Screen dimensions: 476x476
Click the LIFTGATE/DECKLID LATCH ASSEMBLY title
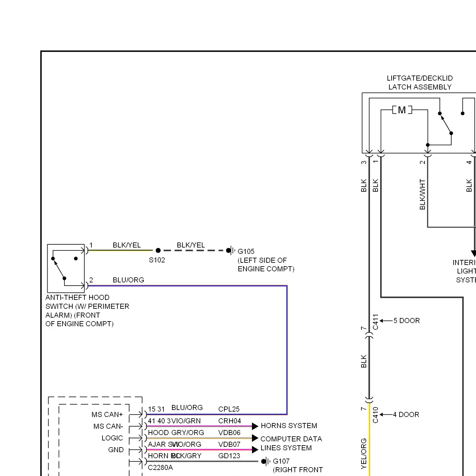coord(420,83)
